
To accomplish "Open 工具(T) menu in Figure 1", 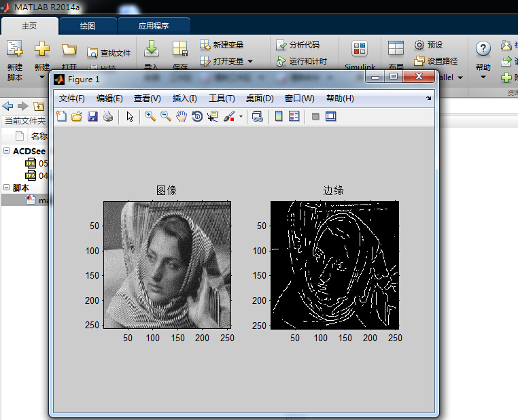I will click(x=222, y=99).
